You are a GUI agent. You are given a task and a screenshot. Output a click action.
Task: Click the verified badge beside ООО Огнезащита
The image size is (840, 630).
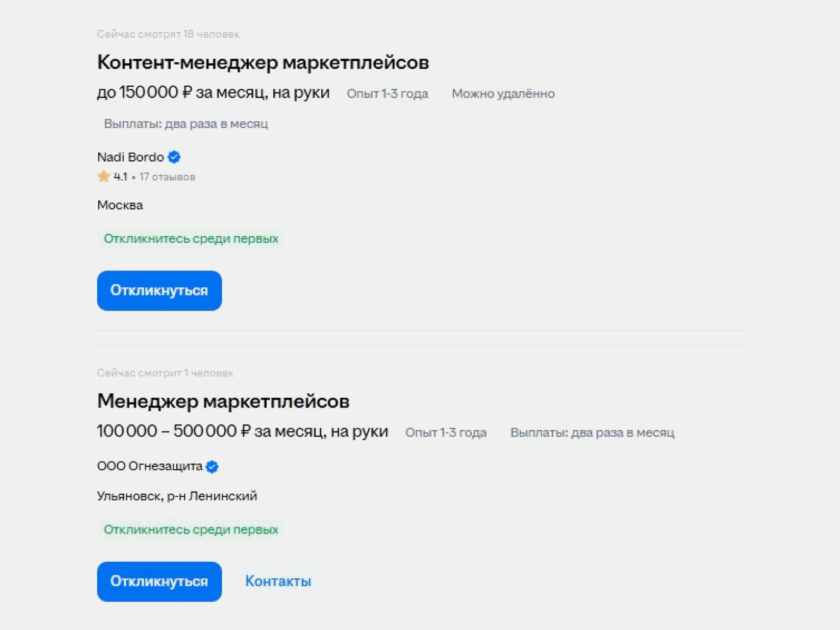pyautogui.click(x=212, y=466)
